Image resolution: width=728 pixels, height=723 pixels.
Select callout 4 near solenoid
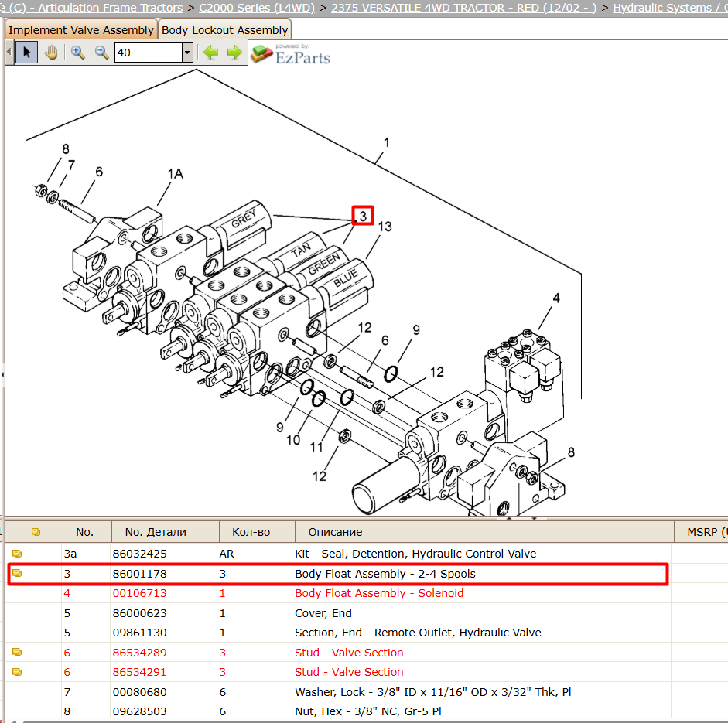[556, 298]
